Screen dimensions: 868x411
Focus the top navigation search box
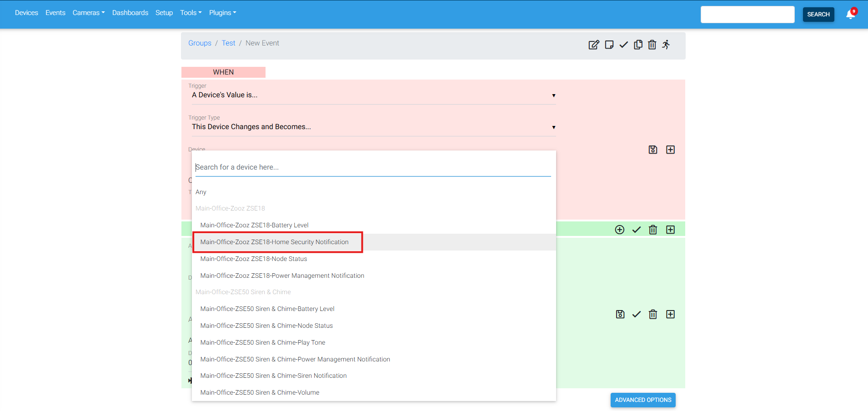748,14
